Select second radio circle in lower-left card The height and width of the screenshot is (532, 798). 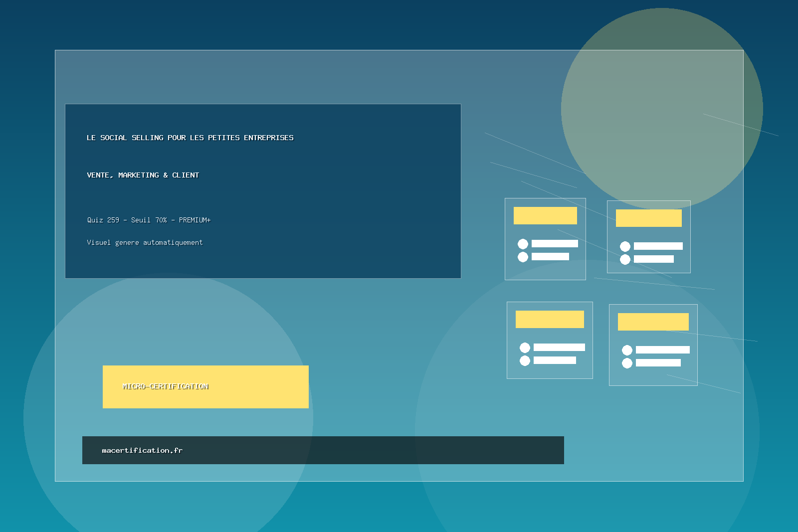click(525, 360)
